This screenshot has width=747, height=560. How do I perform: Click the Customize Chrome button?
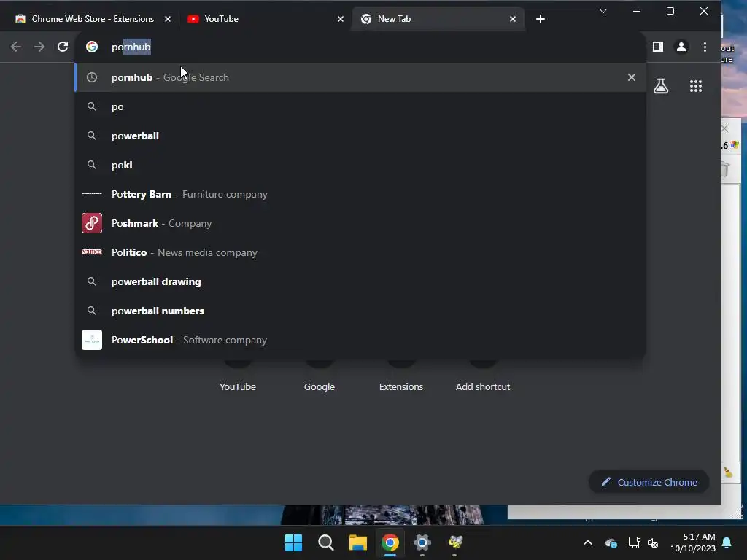coord(649,482)
